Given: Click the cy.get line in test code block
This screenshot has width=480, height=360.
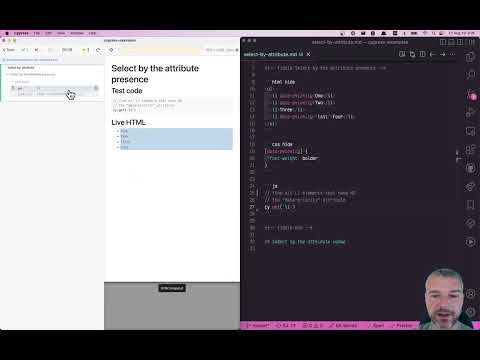Looking at the screenshot, I should point(124,110).
